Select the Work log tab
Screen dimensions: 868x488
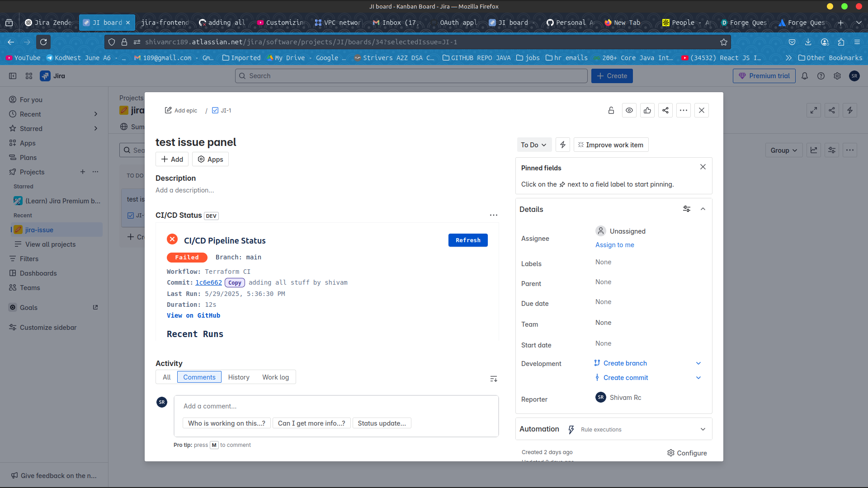click(x=275, y=377)
